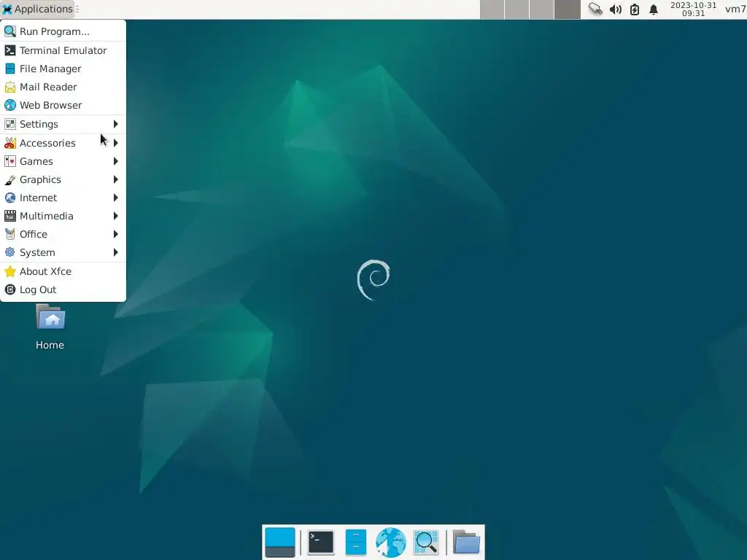Viewport: 747px width, 560px height.
Task: Expand the Multimedia submenu arrow
Action: [x=116, y=216]
